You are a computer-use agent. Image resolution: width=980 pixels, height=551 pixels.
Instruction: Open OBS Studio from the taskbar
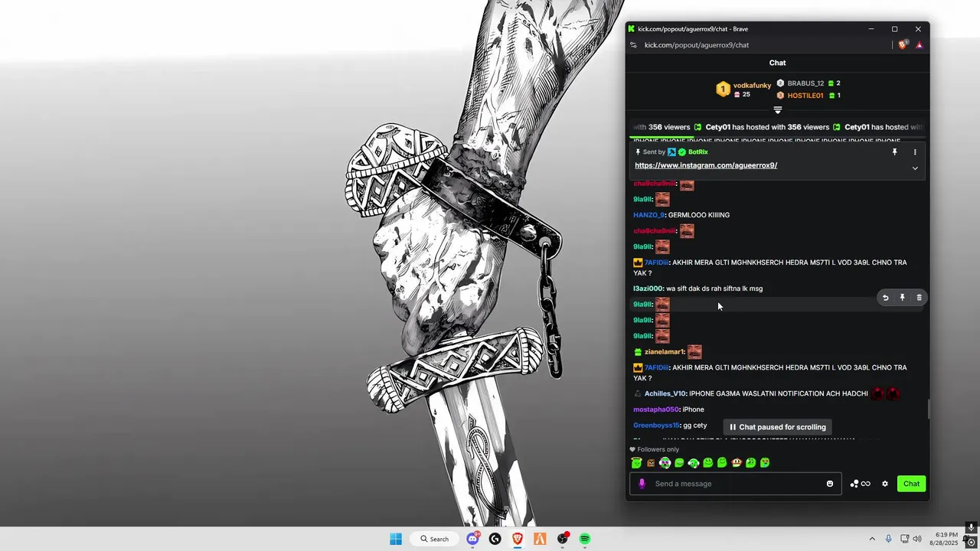563,539
